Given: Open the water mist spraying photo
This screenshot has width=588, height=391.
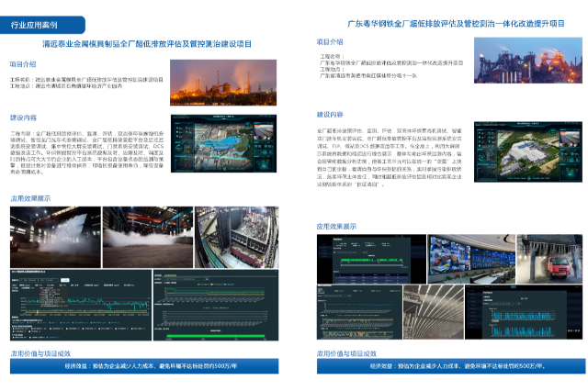Looking at the screenshot, I should (x=54, y=234).
